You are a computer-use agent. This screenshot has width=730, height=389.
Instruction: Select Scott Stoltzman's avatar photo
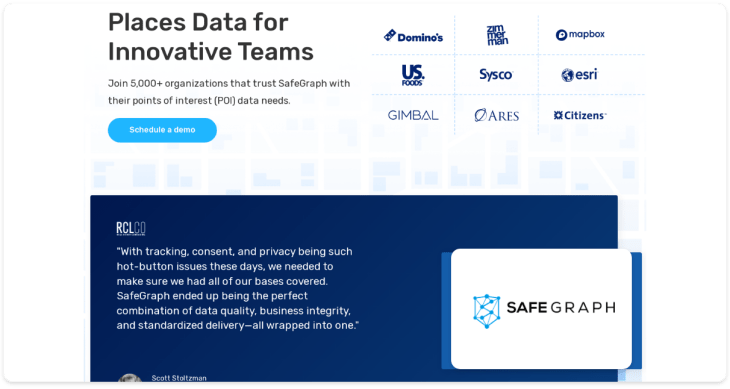point(130,378)
